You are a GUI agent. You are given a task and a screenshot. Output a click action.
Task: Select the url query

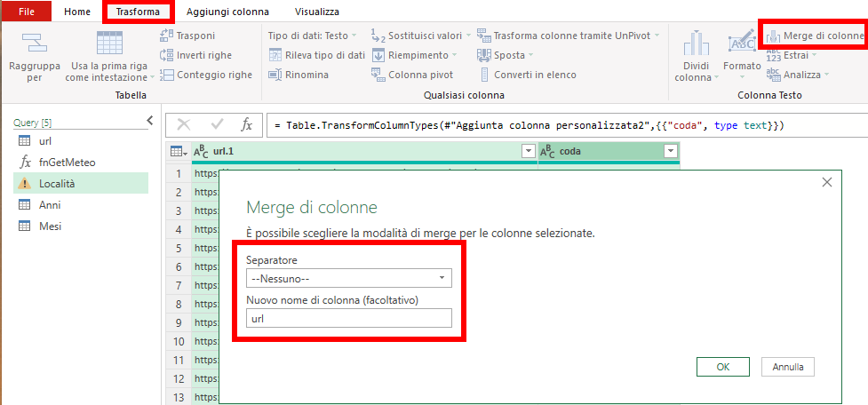click(81, 141)
